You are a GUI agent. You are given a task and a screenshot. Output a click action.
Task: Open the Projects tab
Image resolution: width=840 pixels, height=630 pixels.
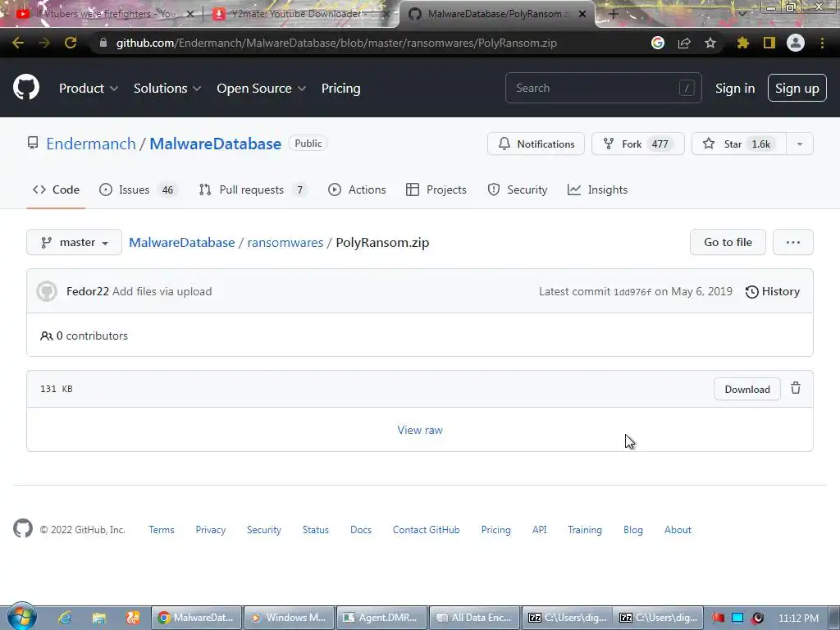point(436,189)
